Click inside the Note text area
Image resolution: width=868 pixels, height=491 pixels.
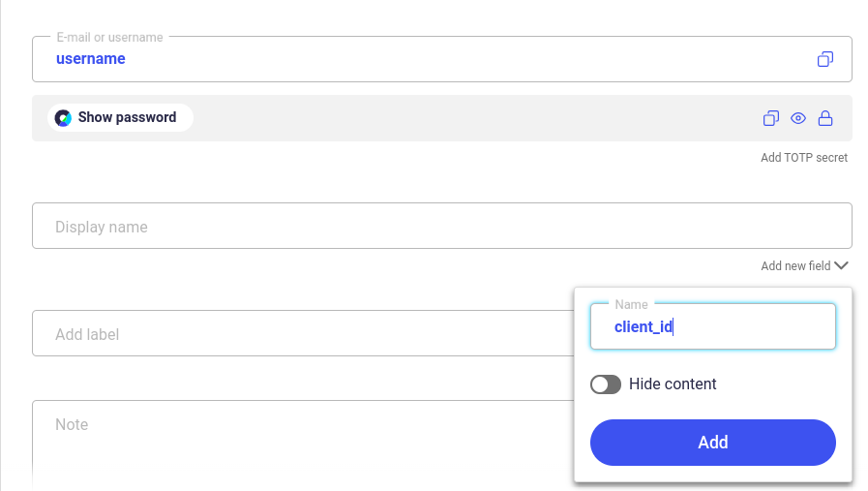303,445
